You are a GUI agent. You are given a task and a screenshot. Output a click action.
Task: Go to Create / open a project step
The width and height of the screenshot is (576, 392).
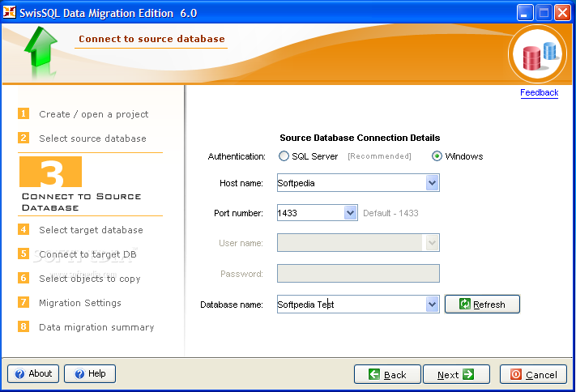pos(94,114)
